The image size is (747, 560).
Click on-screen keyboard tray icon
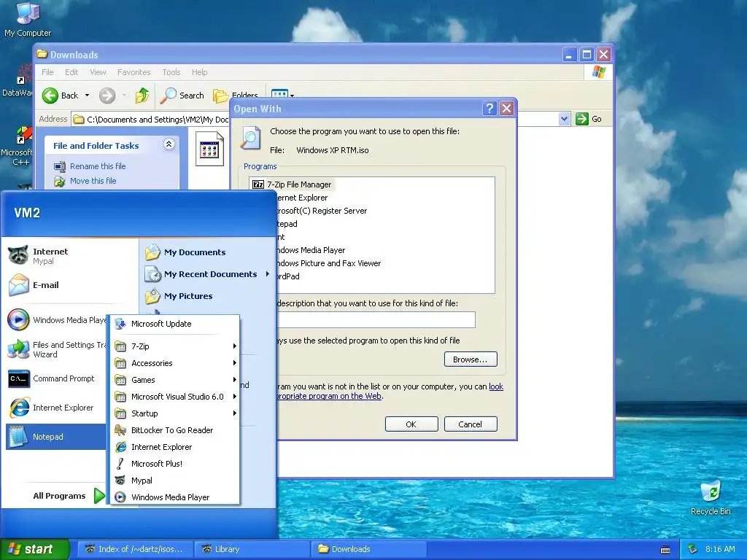coord(665,550)
